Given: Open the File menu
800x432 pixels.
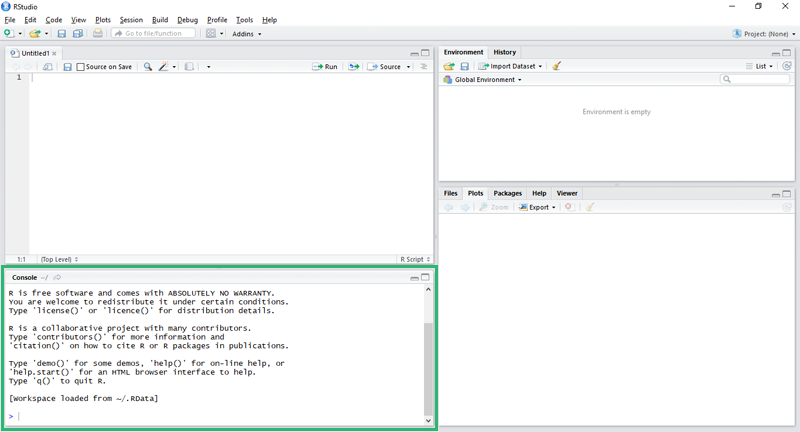Looking at the screenshot, I should coord(10,20).
